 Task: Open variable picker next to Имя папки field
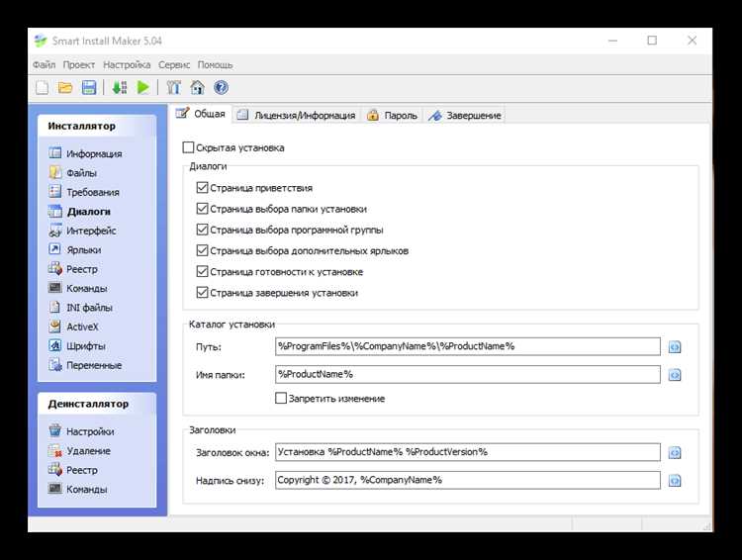pyautogui.click(x=675, y=375)
